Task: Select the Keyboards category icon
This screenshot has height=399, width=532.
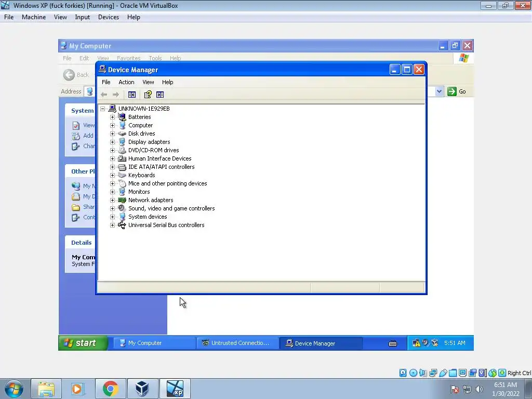Action: coord(122,175)
